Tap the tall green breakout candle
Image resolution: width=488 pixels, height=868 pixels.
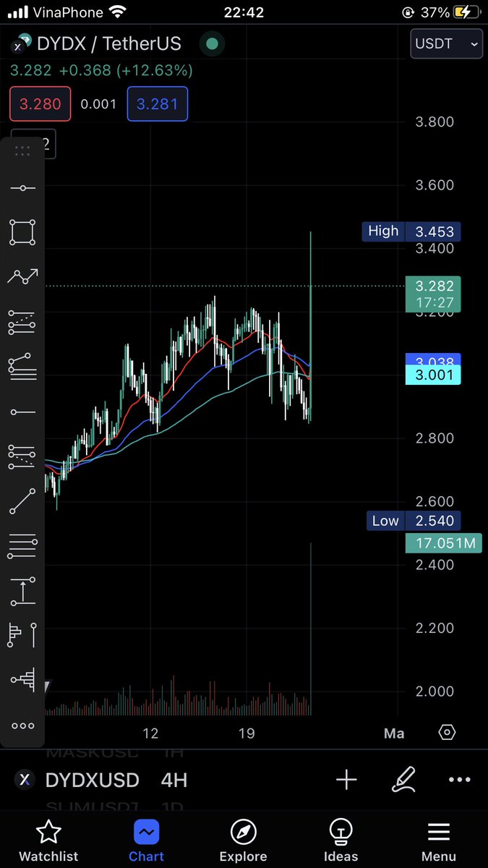coord(311,325)
